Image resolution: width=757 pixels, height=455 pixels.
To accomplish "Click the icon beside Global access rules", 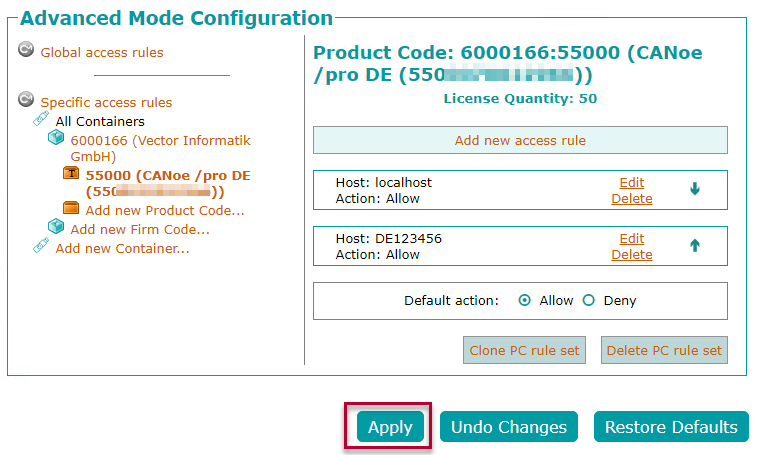I will [26, 49].
